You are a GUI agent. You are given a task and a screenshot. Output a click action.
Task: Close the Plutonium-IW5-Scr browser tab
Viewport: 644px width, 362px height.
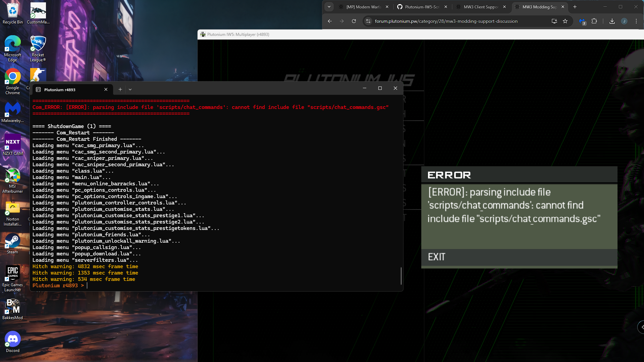pyautogui.click(x=446, y=7)
